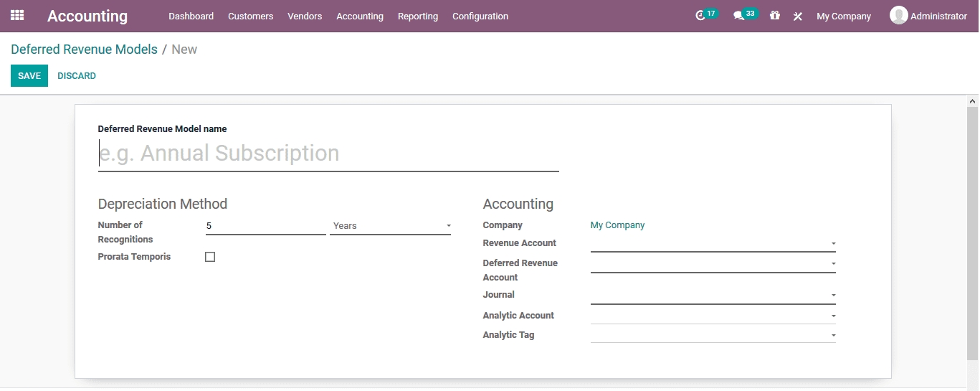
Task: Open the Configuration menu
Action: click(x=480, y=16)
